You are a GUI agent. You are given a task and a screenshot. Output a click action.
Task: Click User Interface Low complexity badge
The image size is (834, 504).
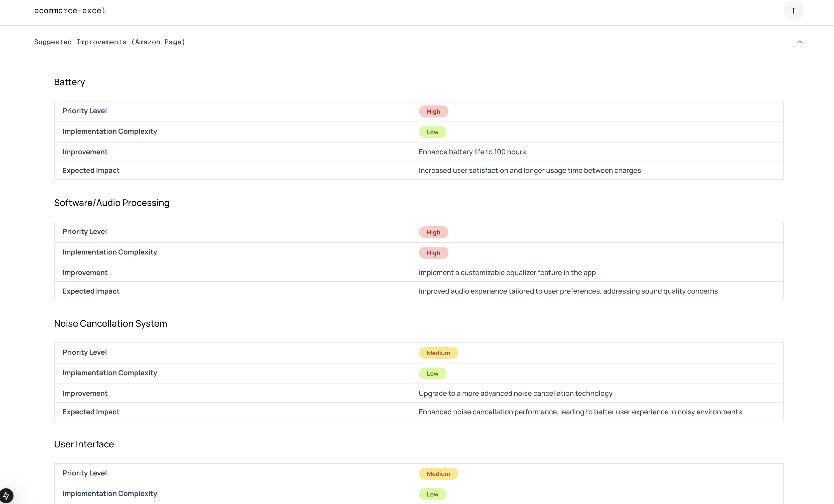432,494
